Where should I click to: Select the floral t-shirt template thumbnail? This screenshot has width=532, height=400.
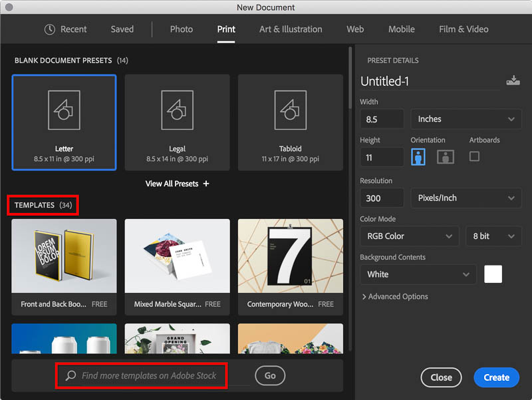pos(291,339)
